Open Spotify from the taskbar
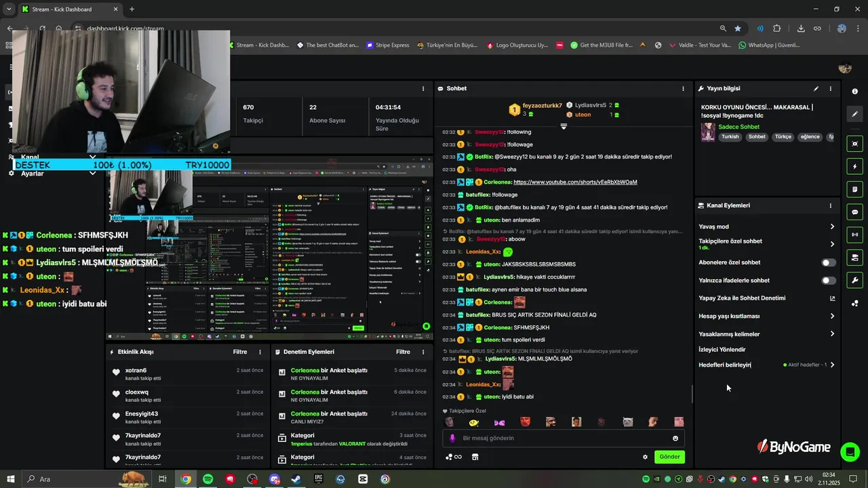868x488 pixels. pyautogui.click(x=208, y=479)
